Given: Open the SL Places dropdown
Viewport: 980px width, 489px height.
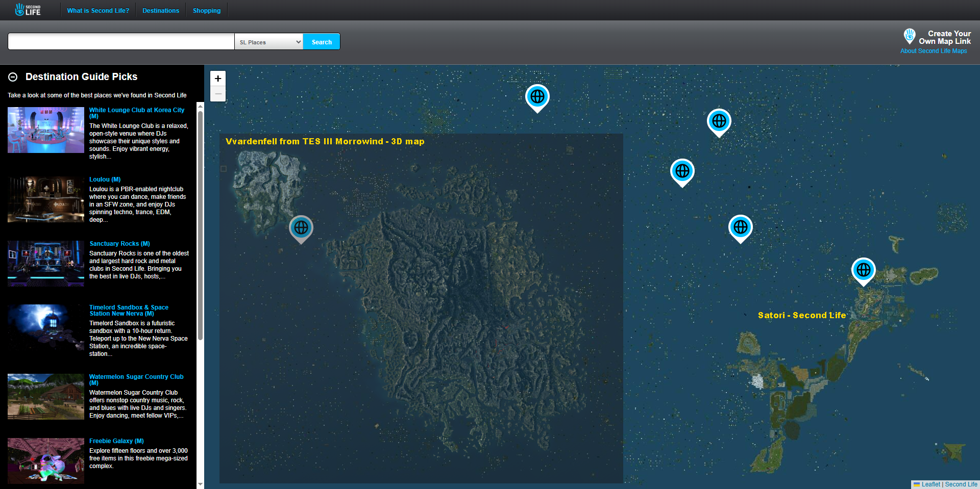Looking at the screenshot, I should (x=269, y=42).
